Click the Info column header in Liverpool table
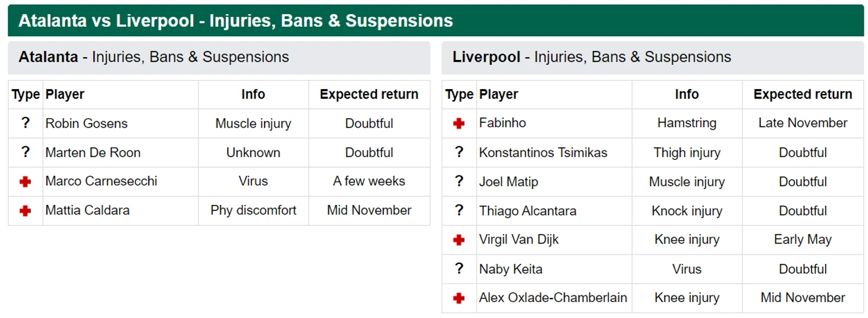Viewport: 868px width, 318px height. (687, 95)
